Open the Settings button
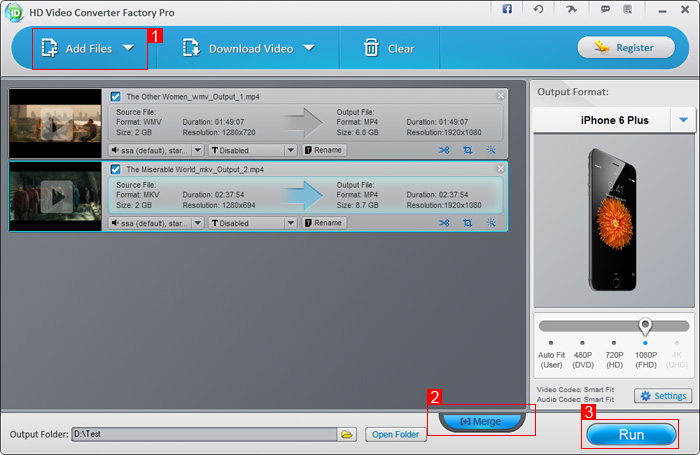 [663, 396]
